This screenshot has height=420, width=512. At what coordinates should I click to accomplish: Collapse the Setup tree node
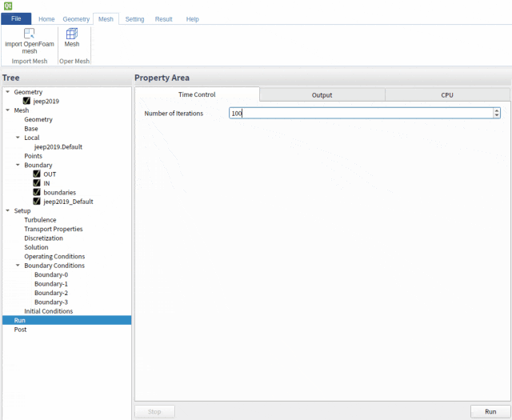[x=7, y=210]
